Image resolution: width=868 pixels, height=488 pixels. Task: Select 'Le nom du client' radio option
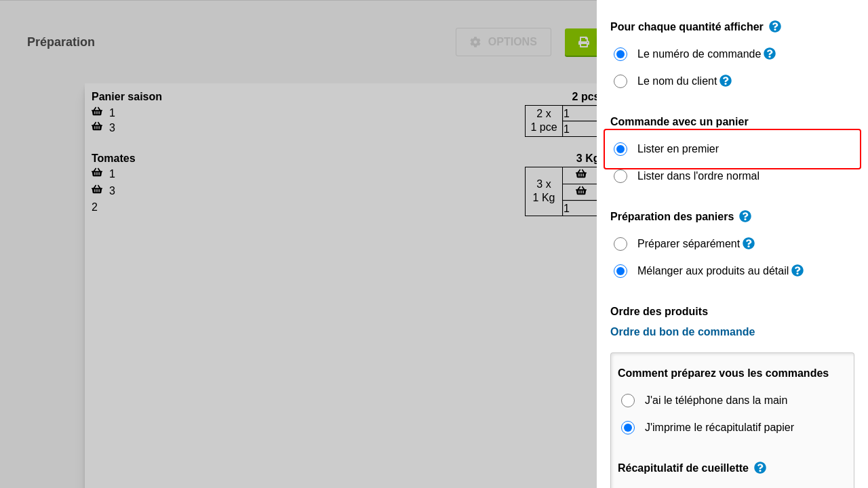click(x=620, y=81)
